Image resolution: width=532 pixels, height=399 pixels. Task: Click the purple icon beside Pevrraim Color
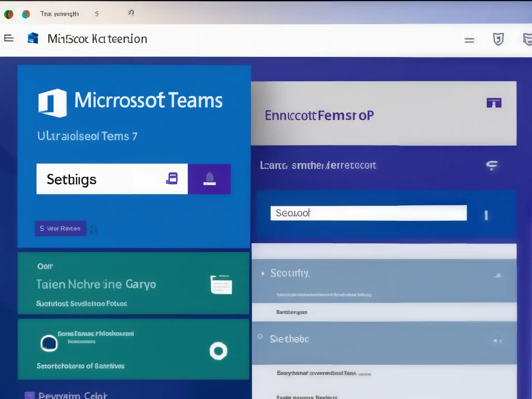click(x=29, y=395)
